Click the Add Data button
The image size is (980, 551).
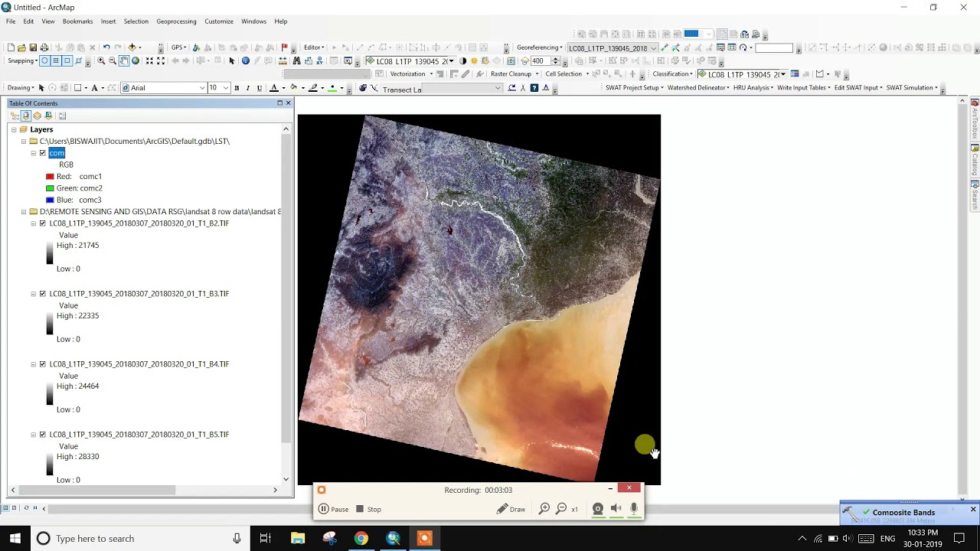tap(132, 47)
